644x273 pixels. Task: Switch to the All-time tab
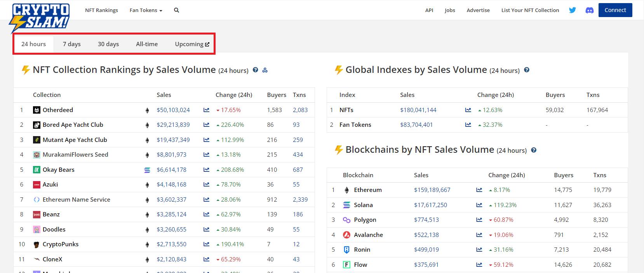coord(147,44)
